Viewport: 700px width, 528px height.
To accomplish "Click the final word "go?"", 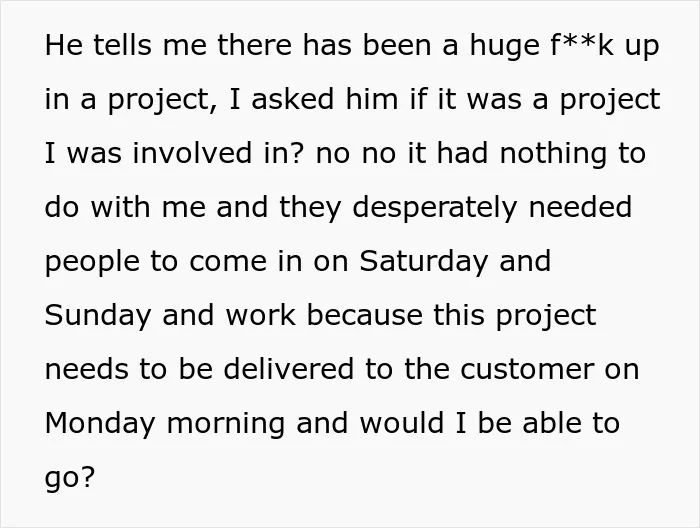I will tap(70, 479).
